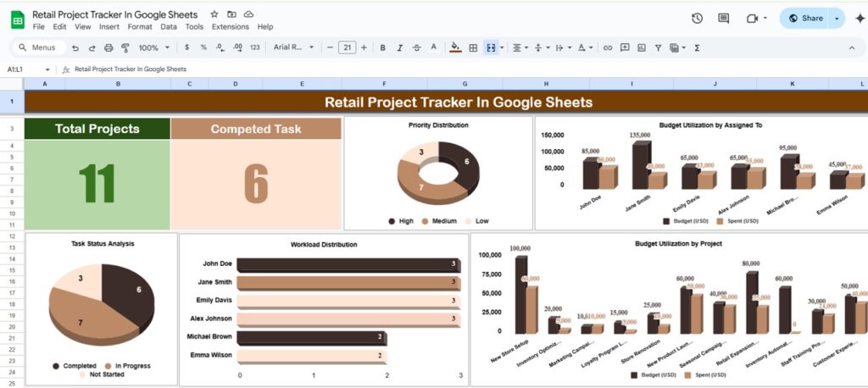Toggle italic formatting

click(x=400, y=48)
